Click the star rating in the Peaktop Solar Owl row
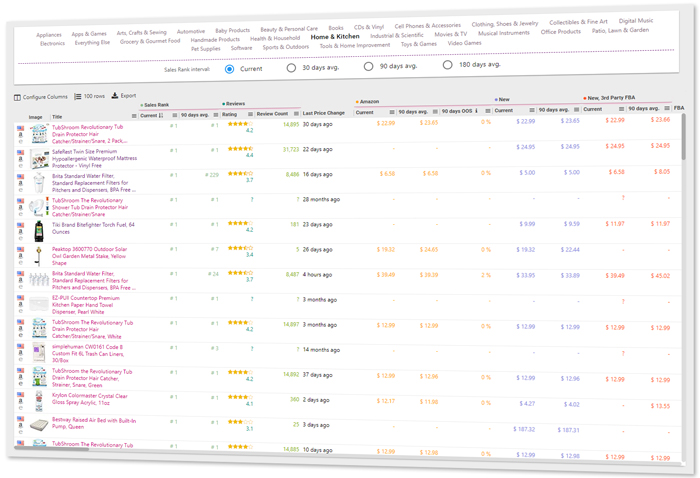The width and height of the screenshot is (700, 478). point(240,248)
